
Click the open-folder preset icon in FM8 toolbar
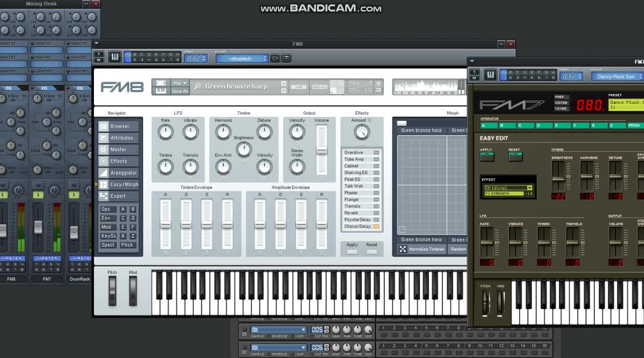click(275, 58)
